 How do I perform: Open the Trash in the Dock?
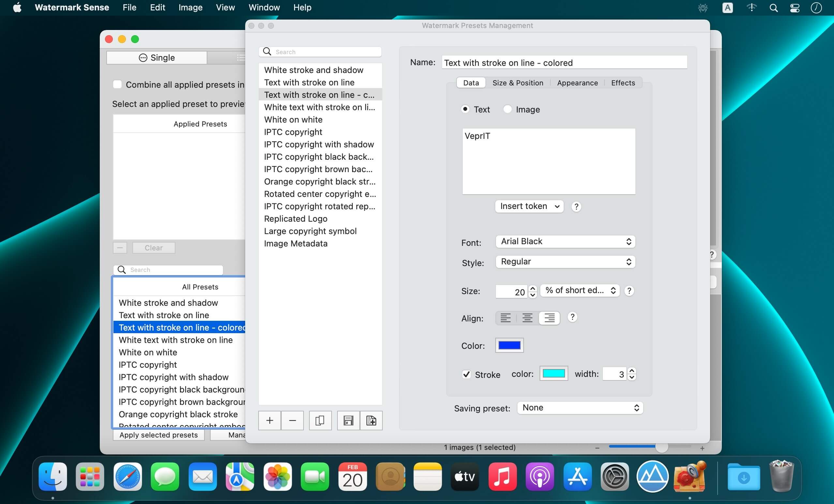pos(781,476)
